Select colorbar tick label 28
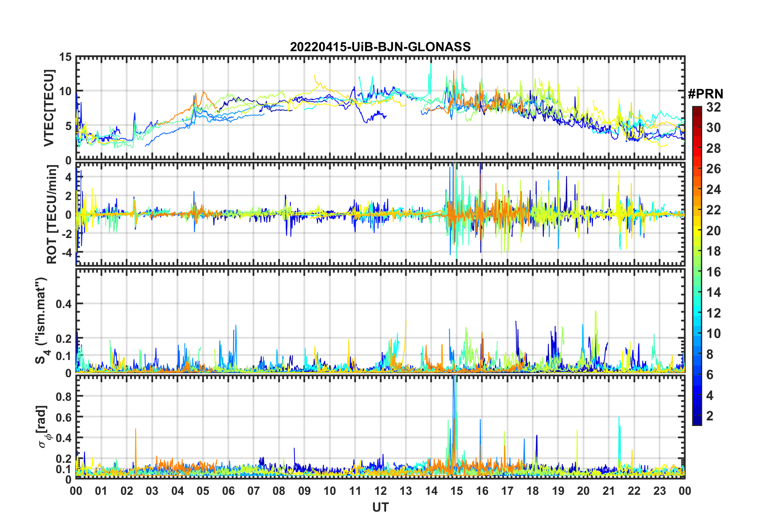The width and height of the screenshot is (761, 532). click(x=713, y=148)
